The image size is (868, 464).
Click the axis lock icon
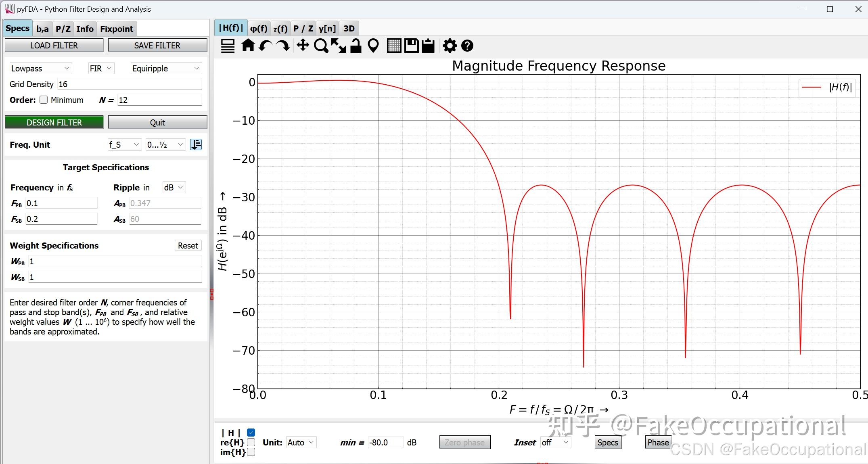[356, 46]
